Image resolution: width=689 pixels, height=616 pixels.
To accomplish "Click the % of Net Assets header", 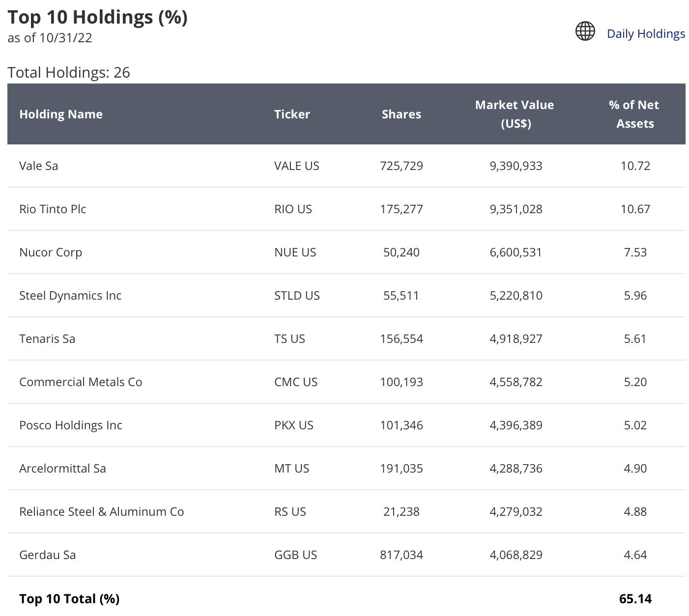I will (634, 114).
